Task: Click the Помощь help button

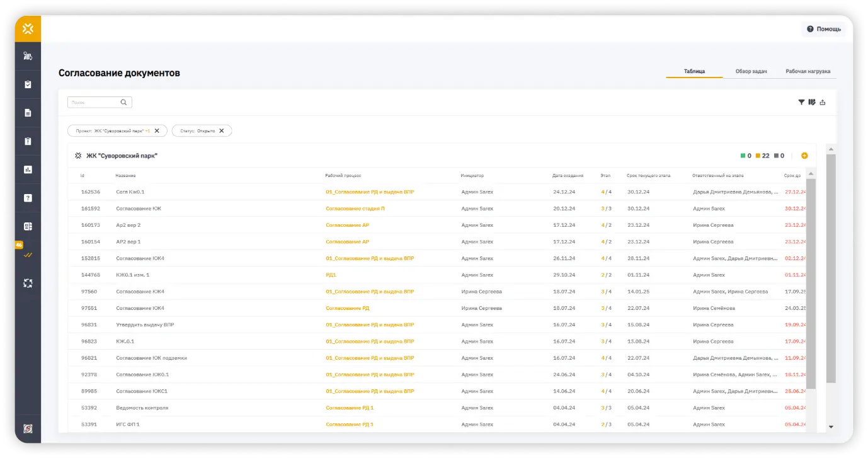Action: (x=824, y=29)
